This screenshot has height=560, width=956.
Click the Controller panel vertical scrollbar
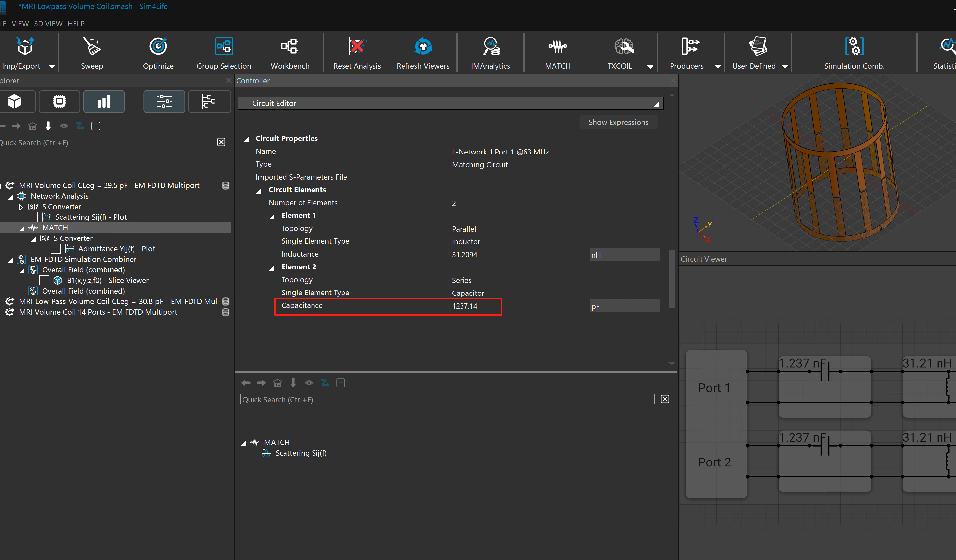pos(672,279)
